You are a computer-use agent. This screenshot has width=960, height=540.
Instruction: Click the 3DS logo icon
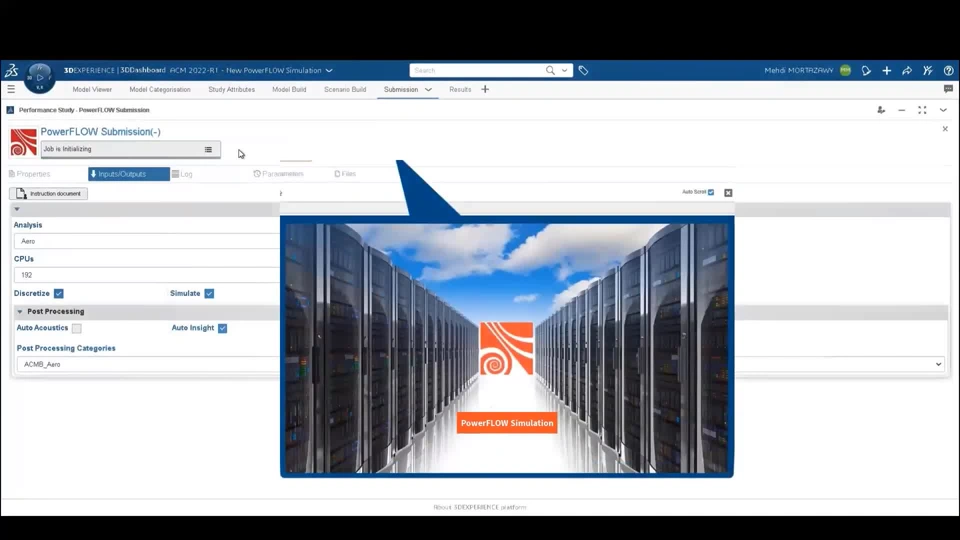pyautogui.click(x=11, y=70)
